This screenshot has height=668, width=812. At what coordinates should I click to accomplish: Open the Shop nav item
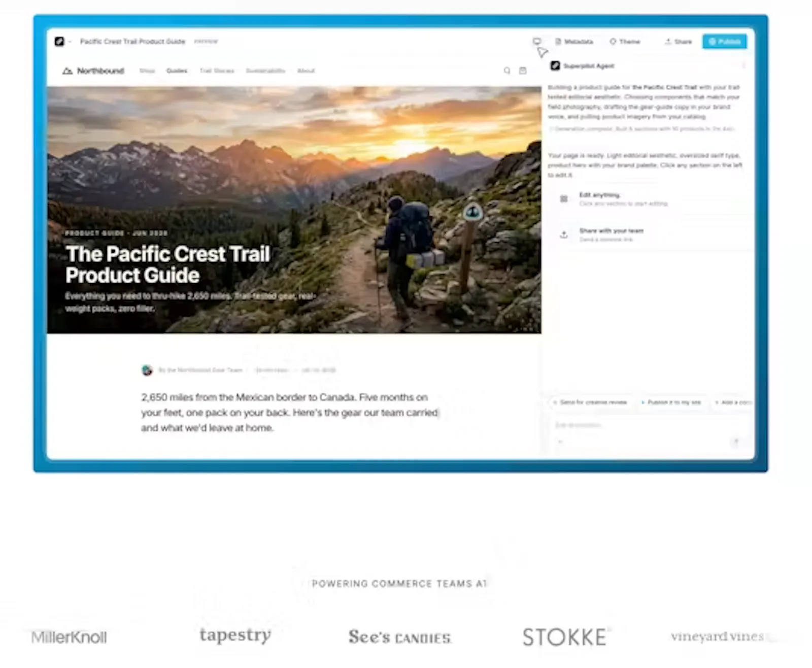coord(147,71)
